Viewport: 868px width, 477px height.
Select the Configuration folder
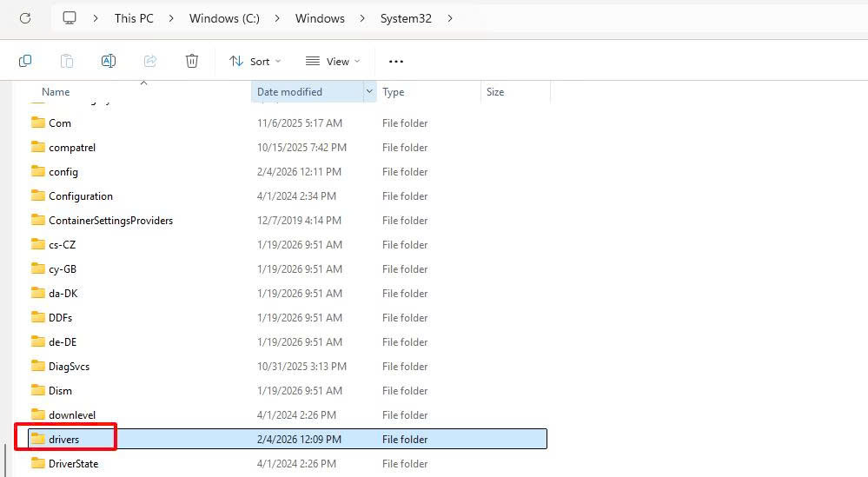click(288, 195)
